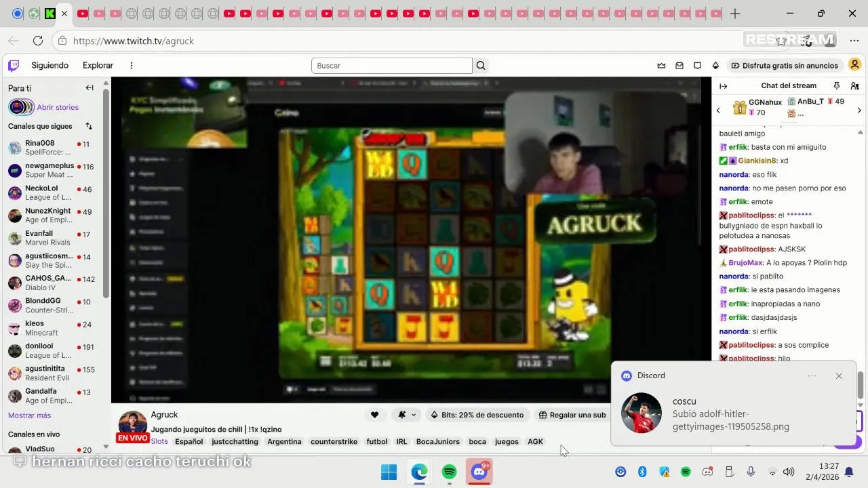Select the BocaJuniors tag

click(x=438, y=442)
